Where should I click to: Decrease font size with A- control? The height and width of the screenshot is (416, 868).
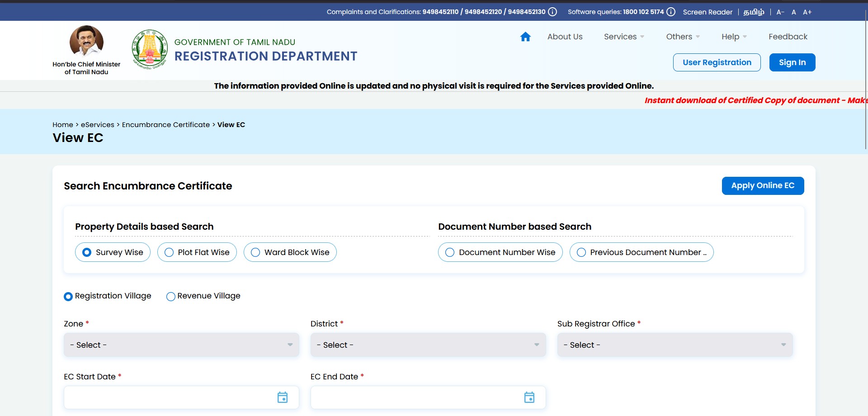click(780, 12)
